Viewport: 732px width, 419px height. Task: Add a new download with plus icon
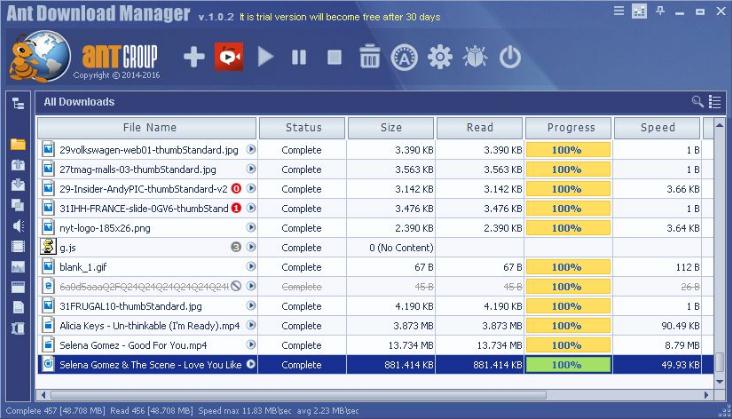click(194, 57)
